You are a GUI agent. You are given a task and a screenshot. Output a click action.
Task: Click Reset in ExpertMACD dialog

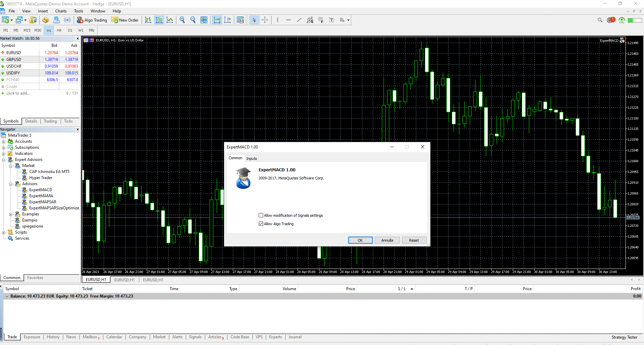414,240
